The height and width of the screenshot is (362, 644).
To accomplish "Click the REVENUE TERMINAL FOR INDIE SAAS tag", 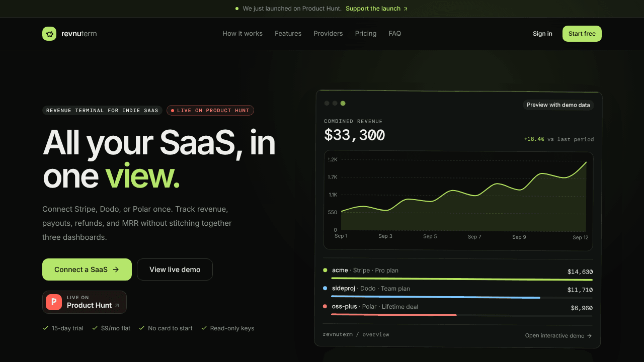I will 102,110.
